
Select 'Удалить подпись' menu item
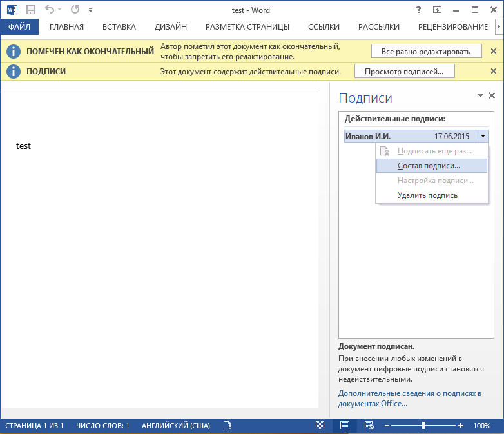pyautogui.click(x=427, y=195)
